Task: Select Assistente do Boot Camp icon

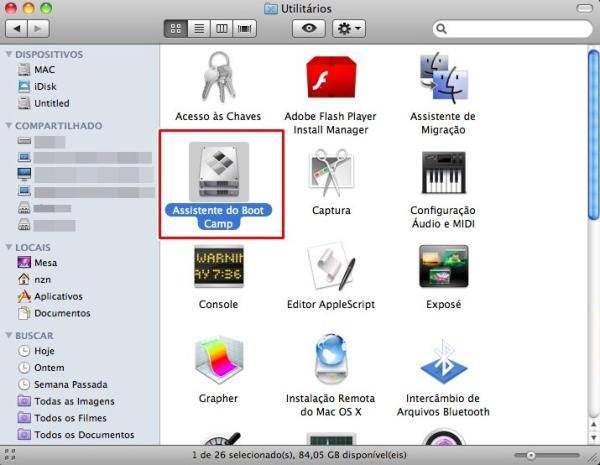Action: 219,172
